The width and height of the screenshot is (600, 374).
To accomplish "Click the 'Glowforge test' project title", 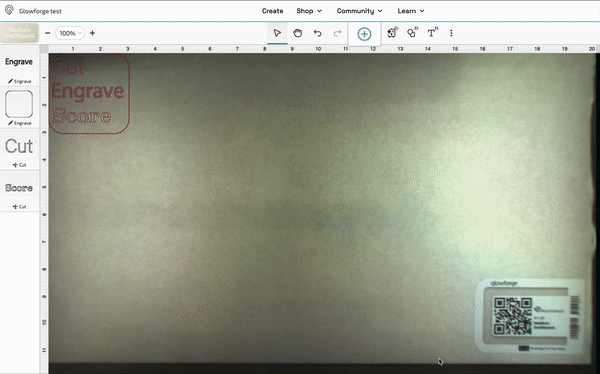I will tap(40, 11).
